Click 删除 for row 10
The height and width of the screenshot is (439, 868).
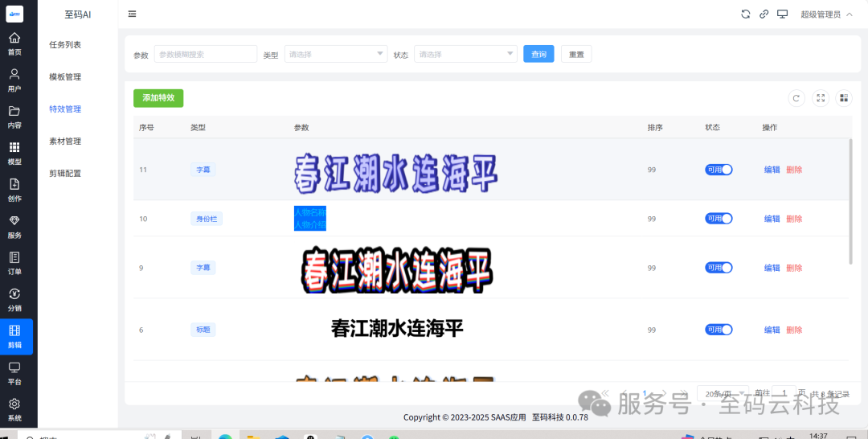(794, 219)
